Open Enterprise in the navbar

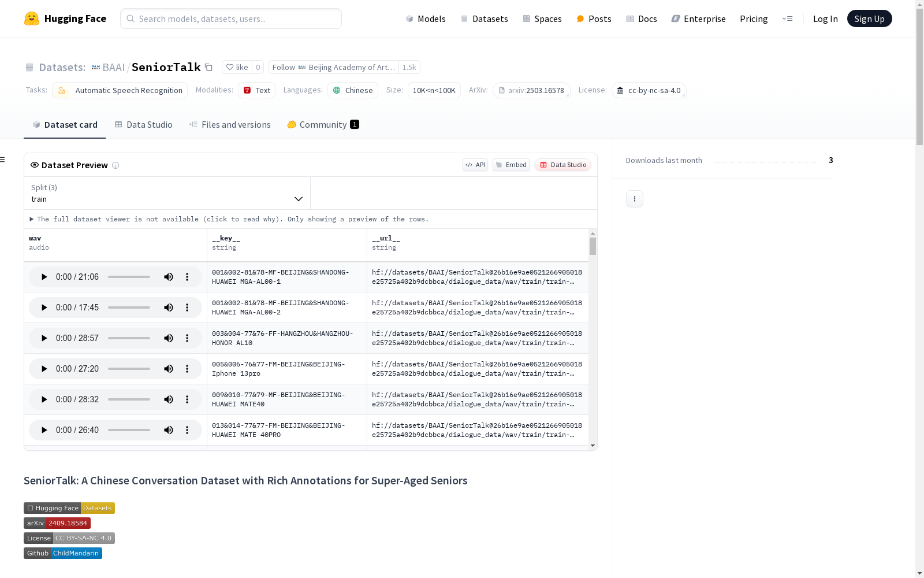pyautogui.click(x=698, y=18)
